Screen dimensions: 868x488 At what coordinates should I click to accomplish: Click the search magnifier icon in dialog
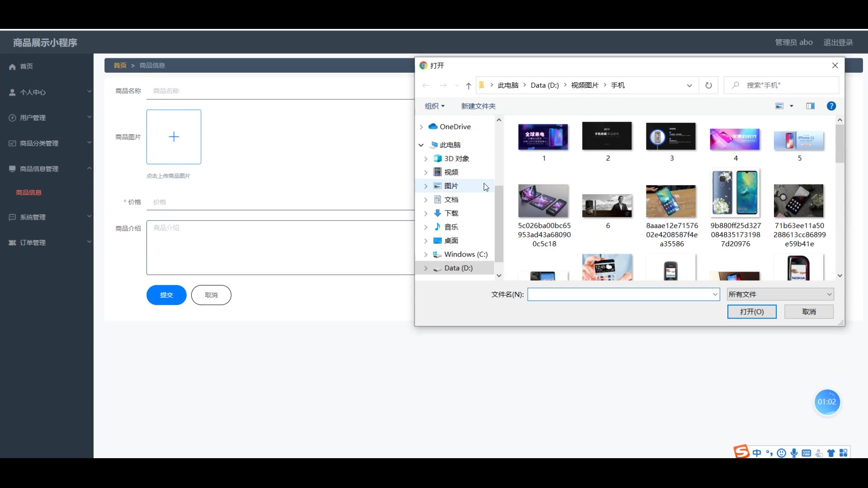pyautogui.click(x=736, y=85)
